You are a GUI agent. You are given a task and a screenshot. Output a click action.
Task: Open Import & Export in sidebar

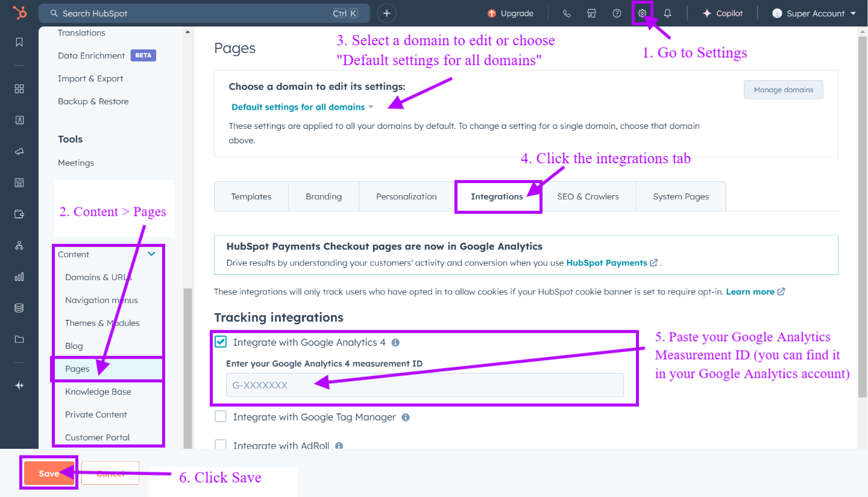point(90,78)
